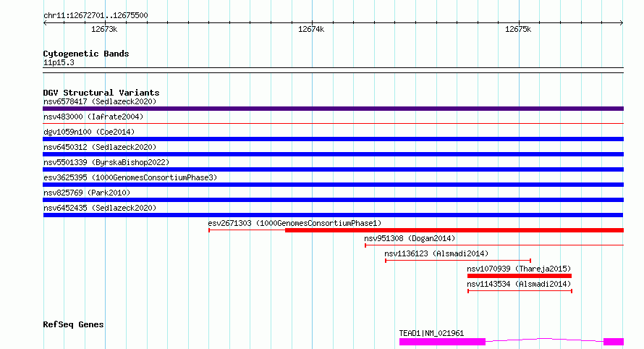Select the blue nsv5501339 variant bar
644x349 pixels.
coord(333,169)
